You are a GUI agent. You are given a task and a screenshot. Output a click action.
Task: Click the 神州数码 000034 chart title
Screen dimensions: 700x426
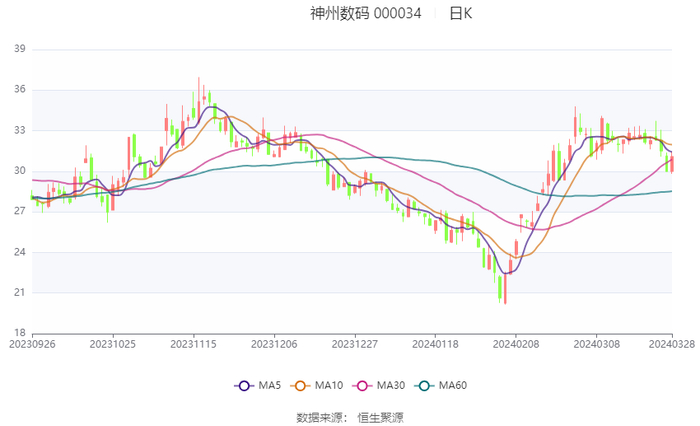click(x=366, y=13)
